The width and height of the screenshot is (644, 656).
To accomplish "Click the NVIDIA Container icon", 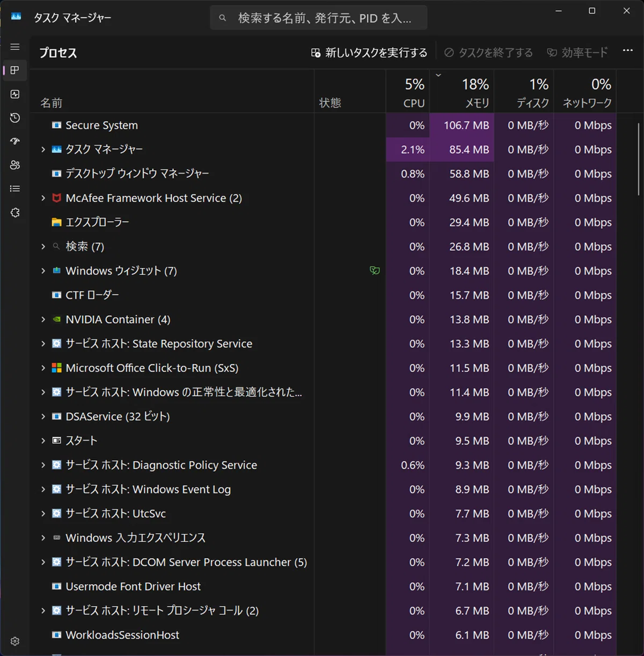I will pos(56,319).
